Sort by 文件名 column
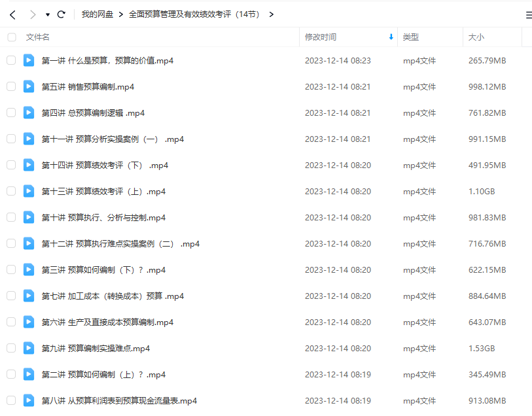The image size is (532, 416). (38, 37)
